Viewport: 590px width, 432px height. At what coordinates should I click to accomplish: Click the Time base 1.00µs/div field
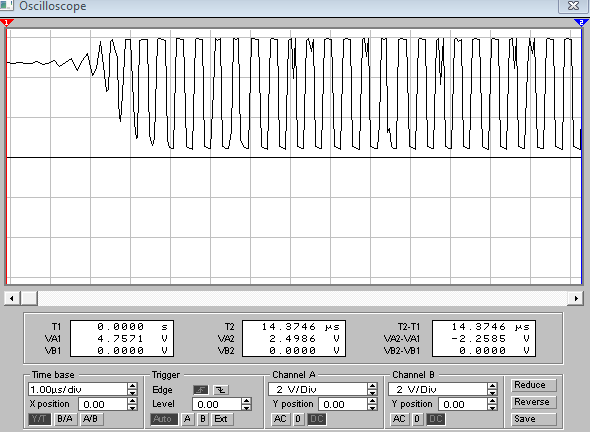[78, 389]
